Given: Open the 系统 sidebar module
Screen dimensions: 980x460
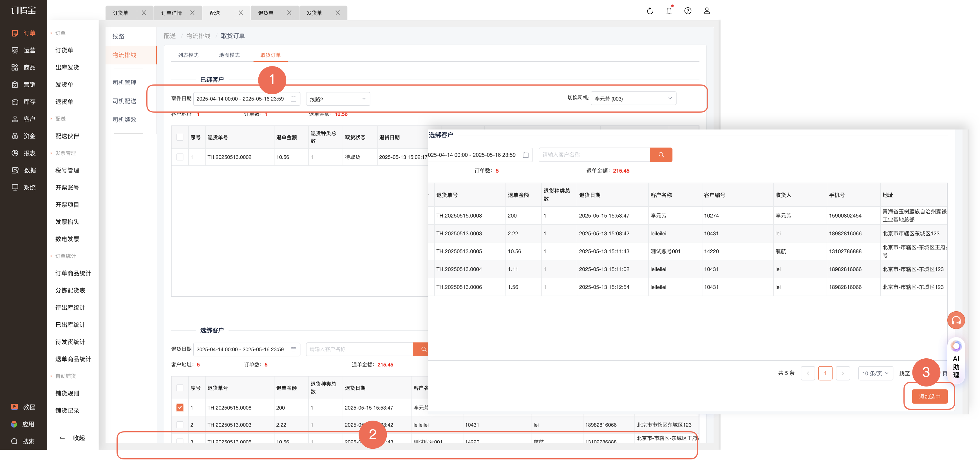Looking at the screenshot, I should [24, 187].
